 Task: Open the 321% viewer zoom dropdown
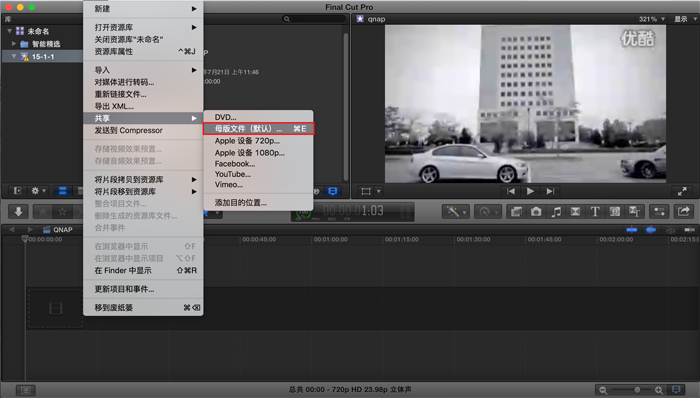[651, 19]
